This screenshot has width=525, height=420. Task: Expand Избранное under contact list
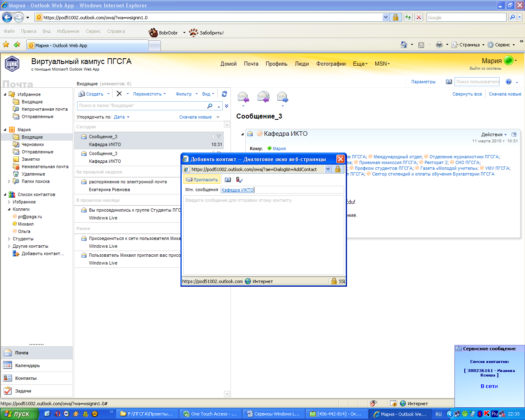pos(9,202)
